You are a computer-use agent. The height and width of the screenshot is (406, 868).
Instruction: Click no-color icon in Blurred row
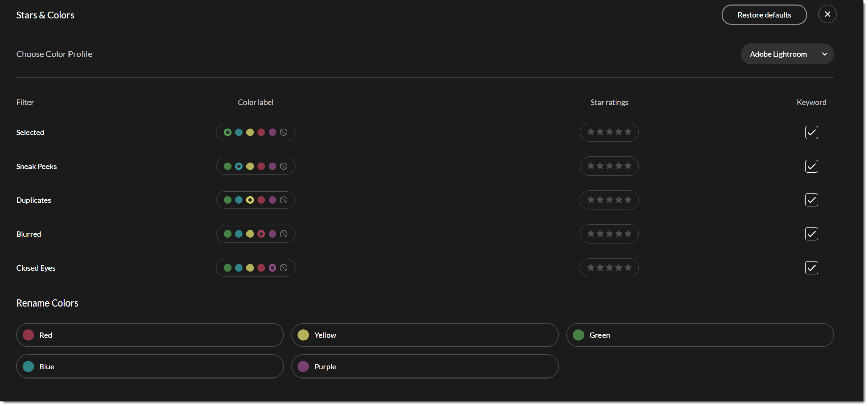point(283,234)
